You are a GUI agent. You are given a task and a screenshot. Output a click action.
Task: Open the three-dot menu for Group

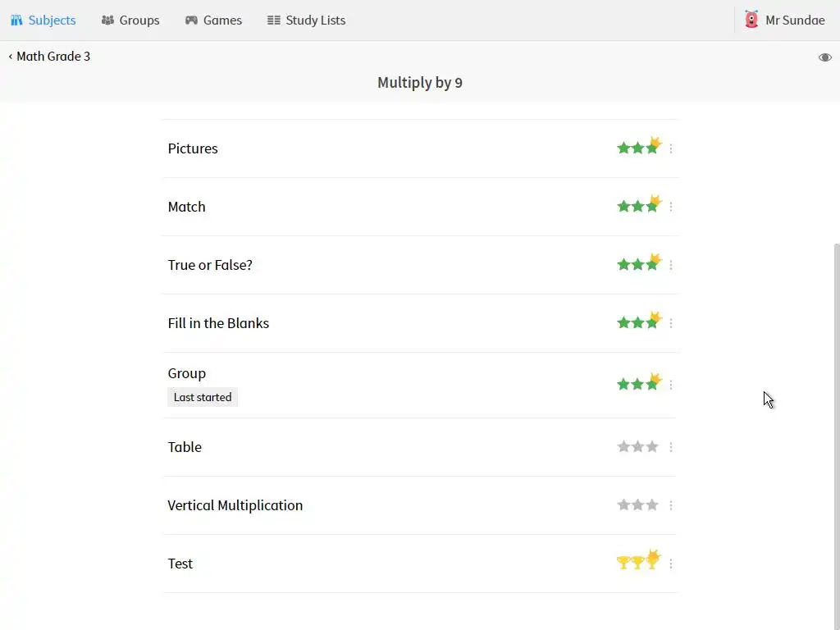point(671,385)
